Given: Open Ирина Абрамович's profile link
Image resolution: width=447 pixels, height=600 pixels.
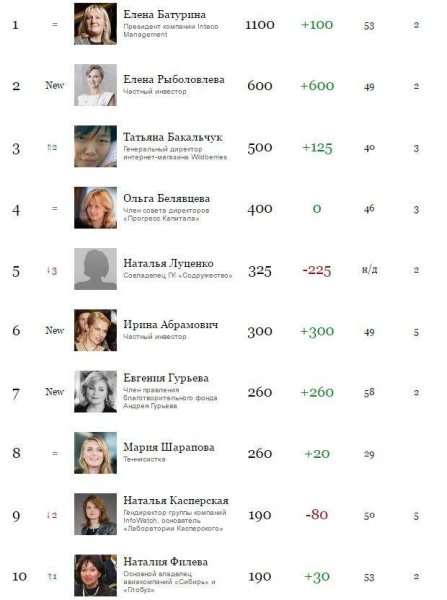Looking at the screenshot, I should point(171,324).
